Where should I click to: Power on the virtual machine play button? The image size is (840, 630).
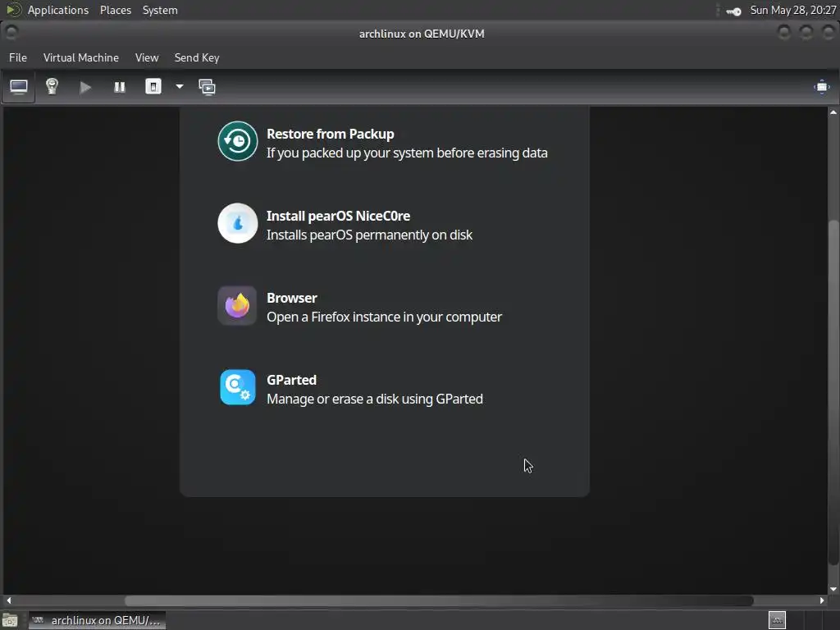click(x=85, y=87)
